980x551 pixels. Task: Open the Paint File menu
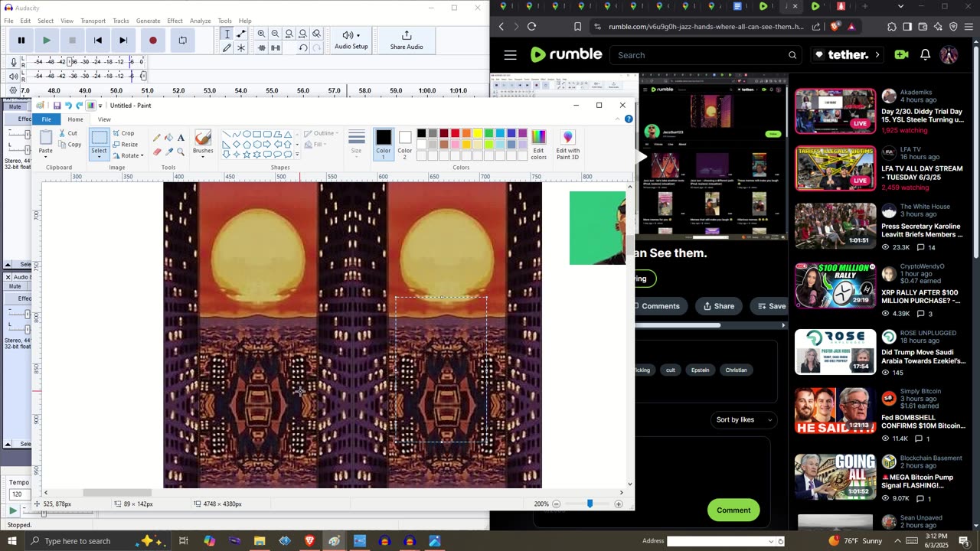click(x=47, y=119)
